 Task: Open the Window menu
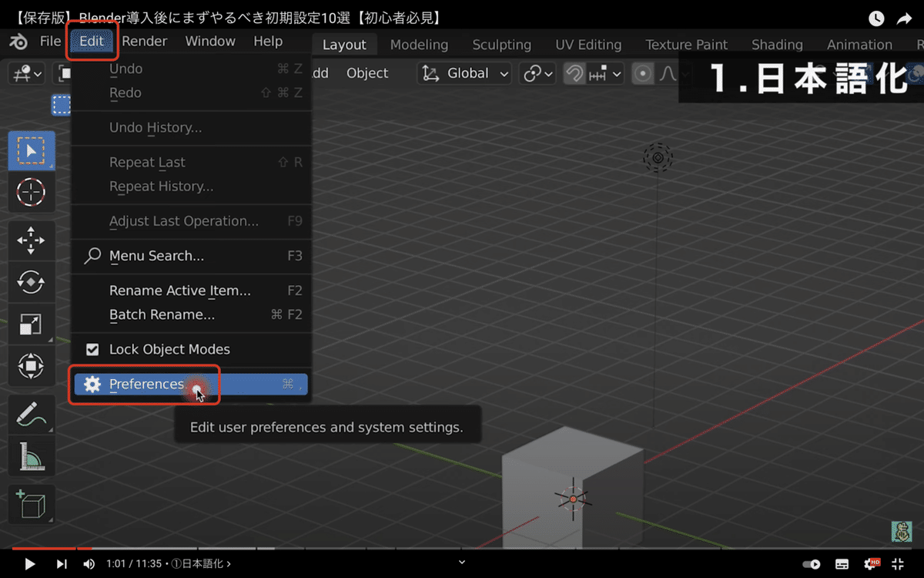pyautogui.click(x=212, y=42)
